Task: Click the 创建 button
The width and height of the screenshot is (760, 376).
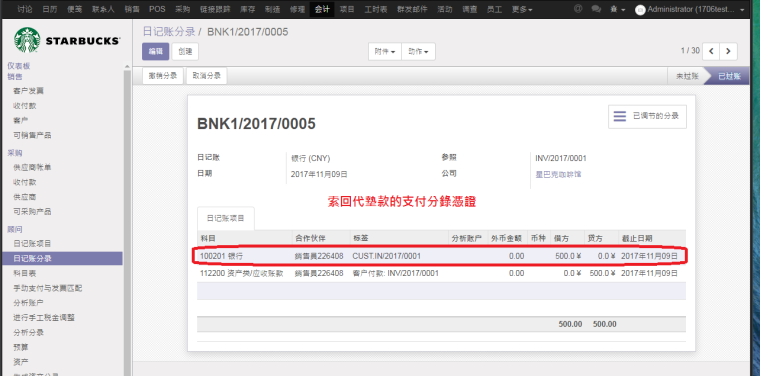Action: (x=185, y=51)
